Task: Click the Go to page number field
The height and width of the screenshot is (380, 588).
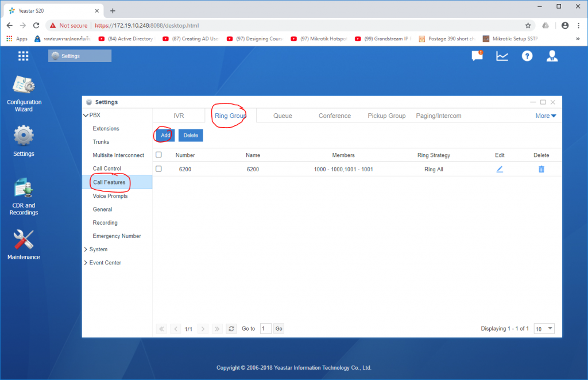Action: click(x=265, y=329)
